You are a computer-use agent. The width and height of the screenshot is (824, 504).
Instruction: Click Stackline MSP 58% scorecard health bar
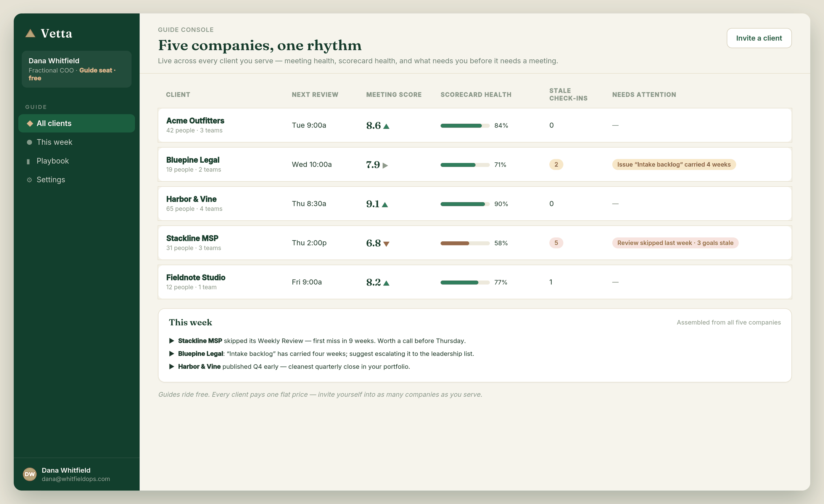(x=465, y=243)
